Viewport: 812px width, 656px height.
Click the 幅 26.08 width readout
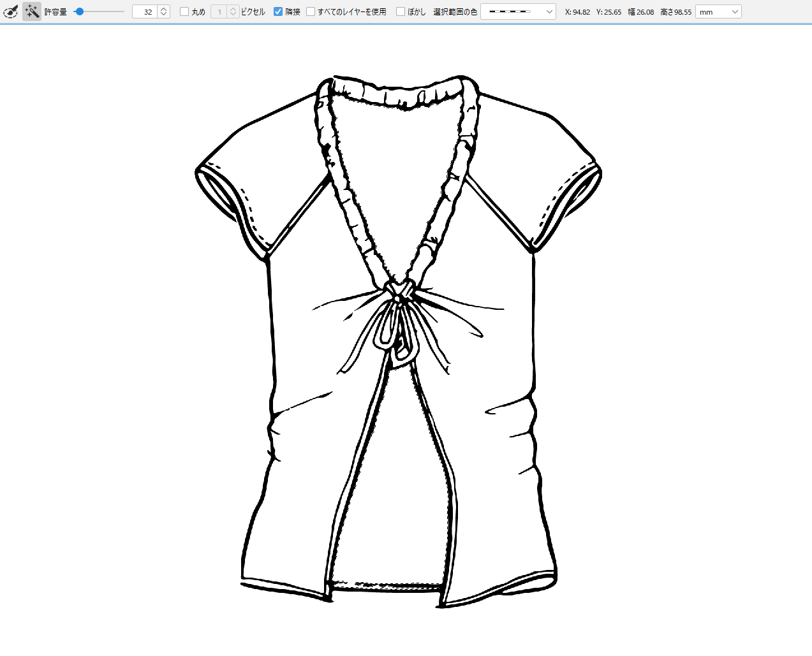(640, 11)
